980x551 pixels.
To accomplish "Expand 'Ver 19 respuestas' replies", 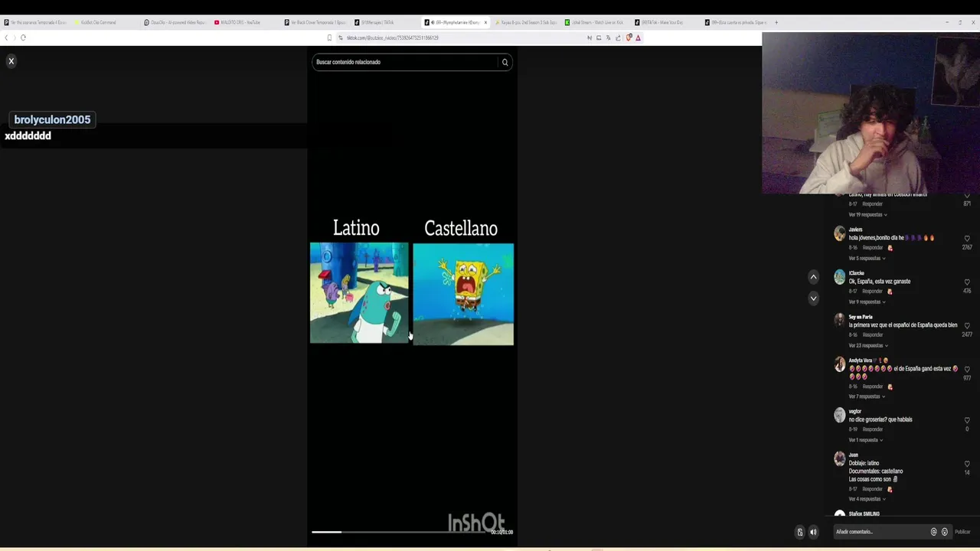I will tap(867, 215).
